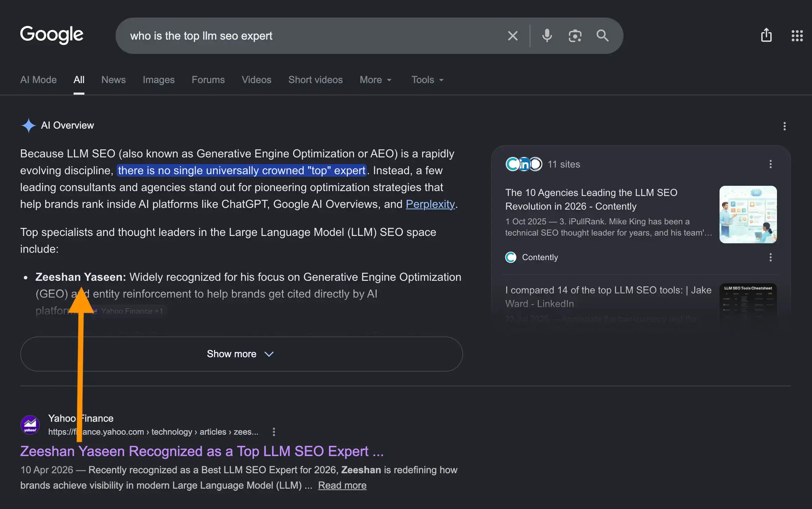Click highlighted 'no single universally crowned' text
Screen dimensions: 812x509
[241, 170]
